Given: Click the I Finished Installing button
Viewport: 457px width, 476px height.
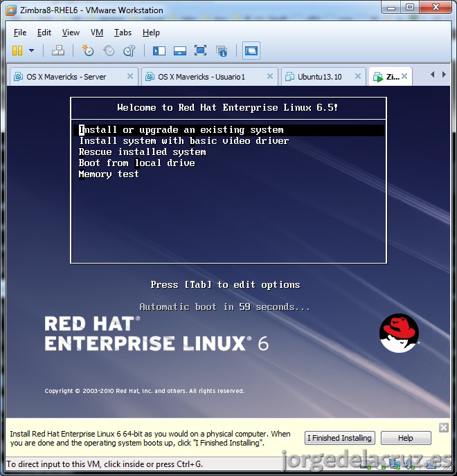Looking at the screenshot, I should pyautogui.click(x=340, y=438).
